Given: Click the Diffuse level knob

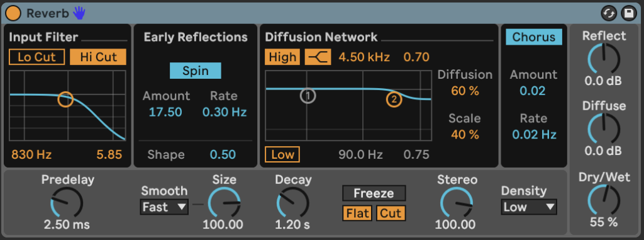Looking at the screenshot, I should pos(604,129).
